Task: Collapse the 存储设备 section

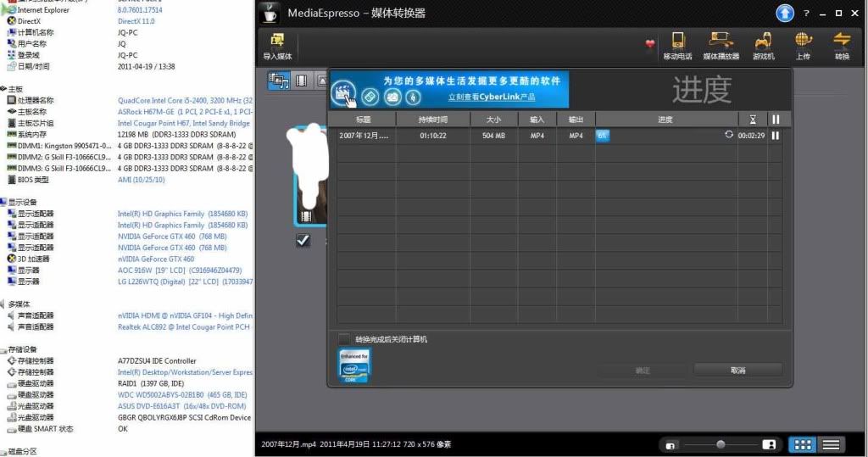Action: (3, 349)
